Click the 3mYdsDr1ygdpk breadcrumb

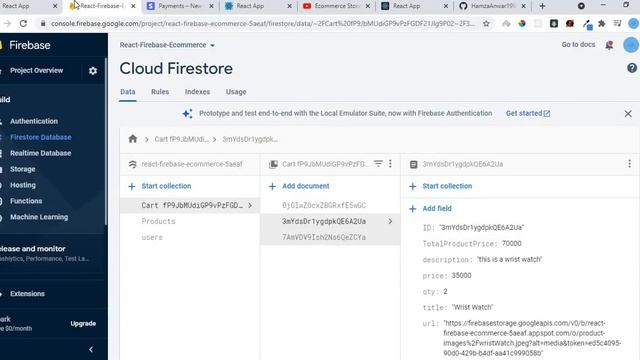pos(250,139)
